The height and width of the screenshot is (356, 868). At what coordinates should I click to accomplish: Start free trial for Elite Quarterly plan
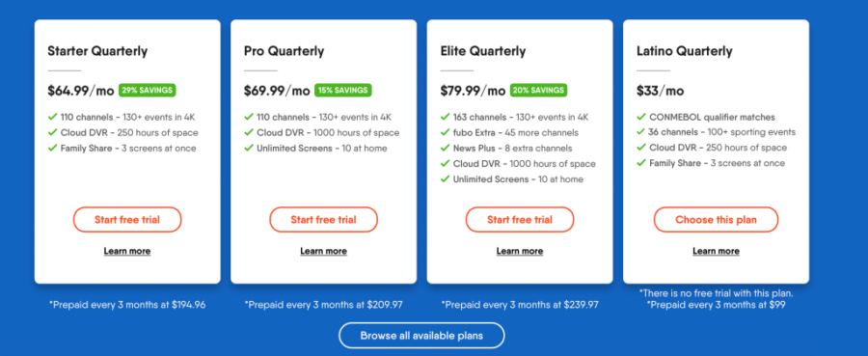(x=520, y=220)
